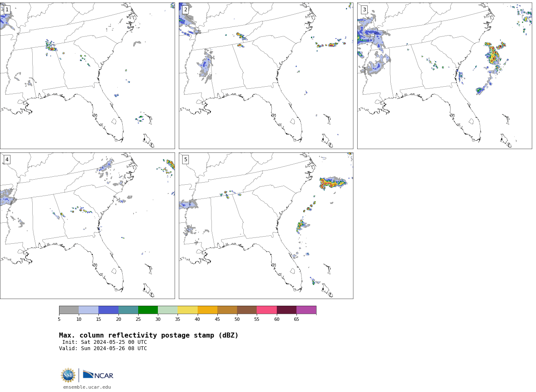Click the dark green 25-30 dBZ swatch
This screenshot has height=392, width=536.
click(x=148, y=310)
